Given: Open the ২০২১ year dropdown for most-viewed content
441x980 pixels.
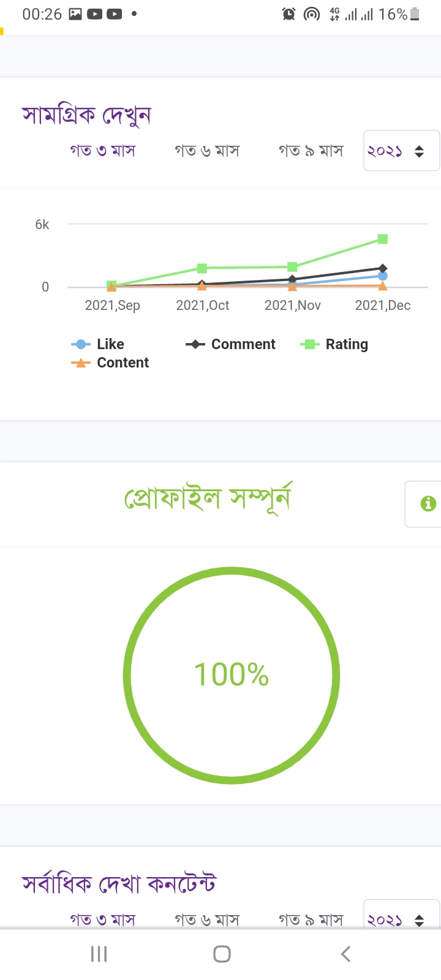Looking at the screenshot, I should [401, 915].
